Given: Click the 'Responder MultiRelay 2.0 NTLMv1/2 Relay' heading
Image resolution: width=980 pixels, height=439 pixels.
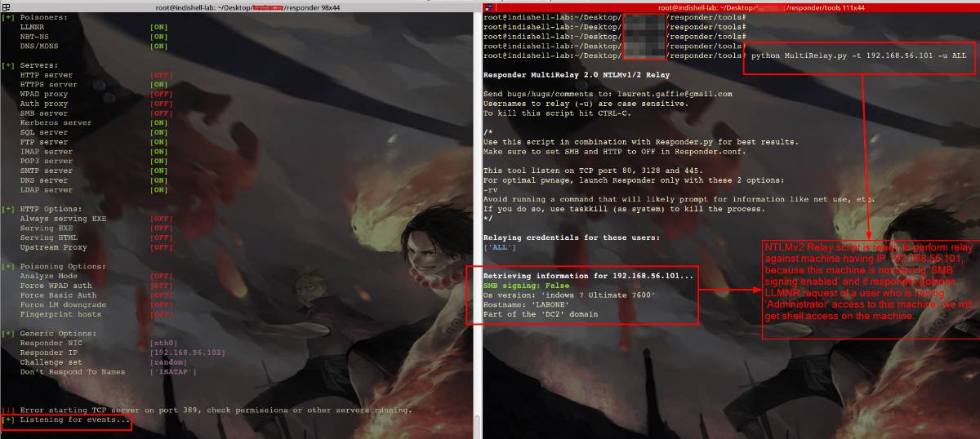Looking at the screenshot, I should 577,75.
